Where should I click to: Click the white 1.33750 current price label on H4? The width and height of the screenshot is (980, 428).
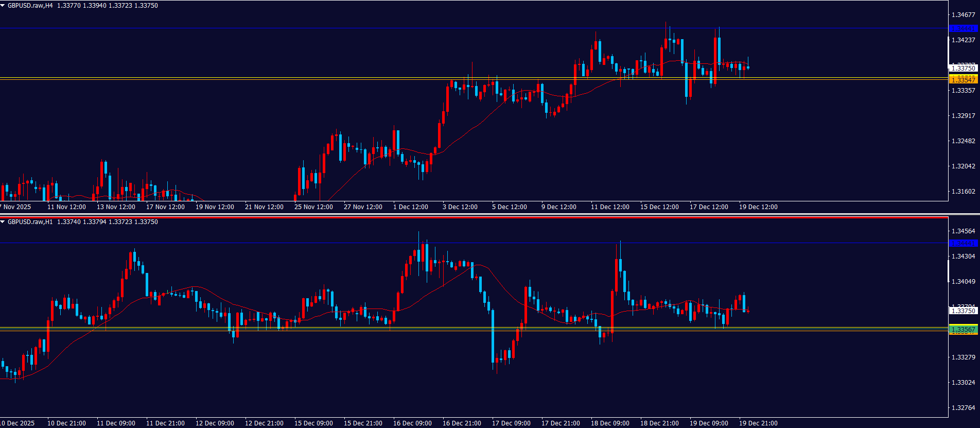(963, 68)
